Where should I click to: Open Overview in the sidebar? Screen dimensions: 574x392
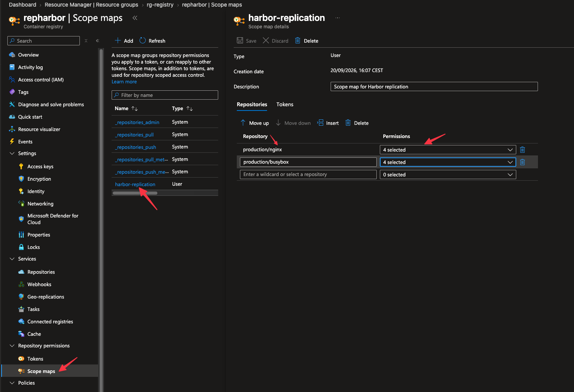click(28, 55)
